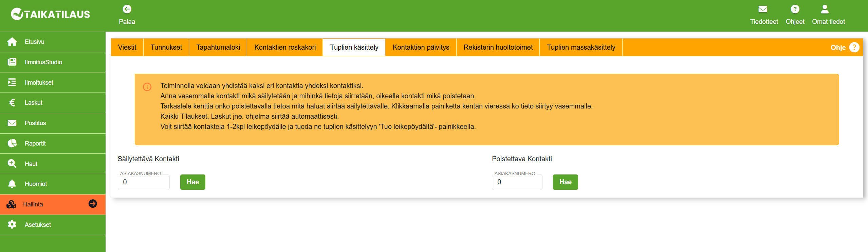Click the Poistettava Kontakti heading

click(x=522, y=159)
